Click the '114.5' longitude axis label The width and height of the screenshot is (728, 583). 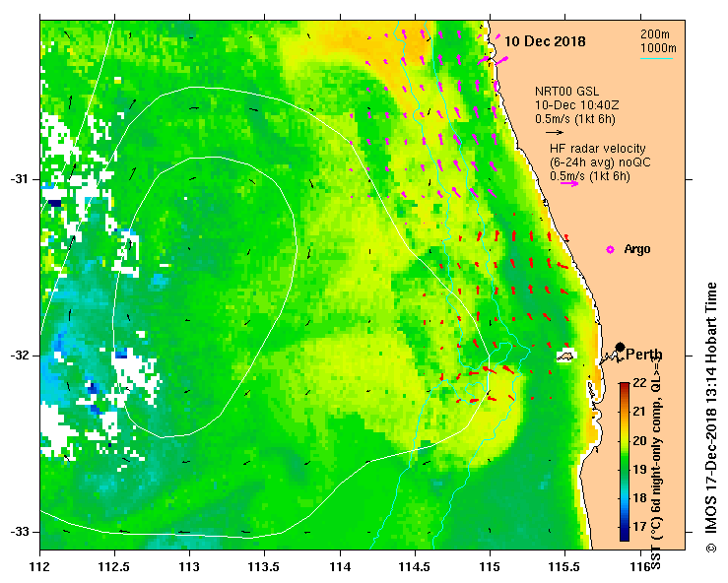[415, 567]
